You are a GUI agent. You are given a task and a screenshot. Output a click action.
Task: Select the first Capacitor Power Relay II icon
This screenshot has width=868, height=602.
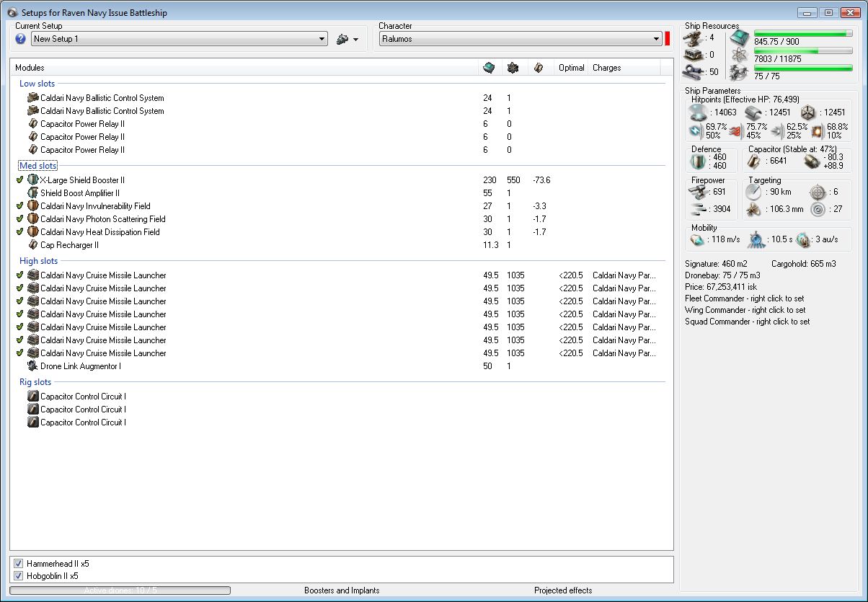point(32,124)
